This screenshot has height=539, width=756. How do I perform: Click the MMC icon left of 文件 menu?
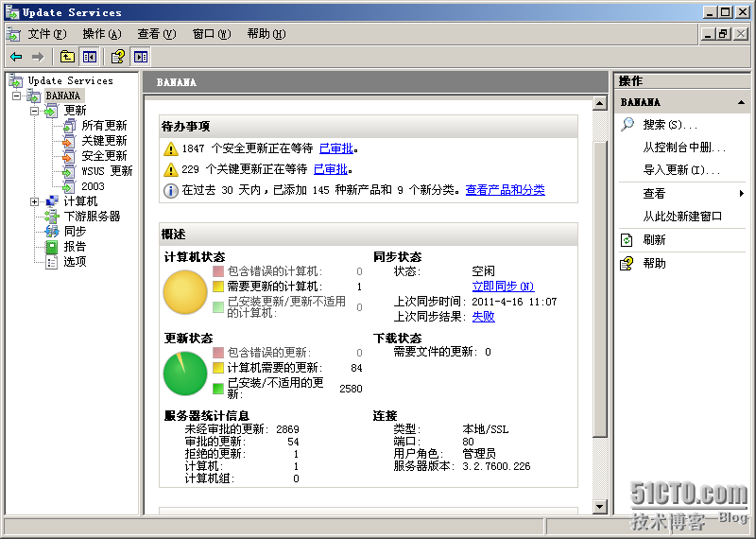tap(13, 34)
